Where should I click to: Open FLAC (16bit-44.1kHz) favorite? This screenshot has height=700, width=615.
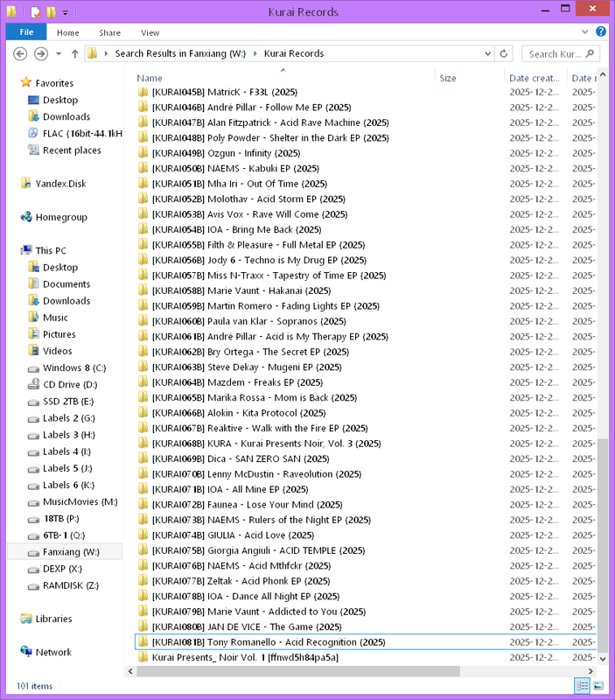(82, 134)
